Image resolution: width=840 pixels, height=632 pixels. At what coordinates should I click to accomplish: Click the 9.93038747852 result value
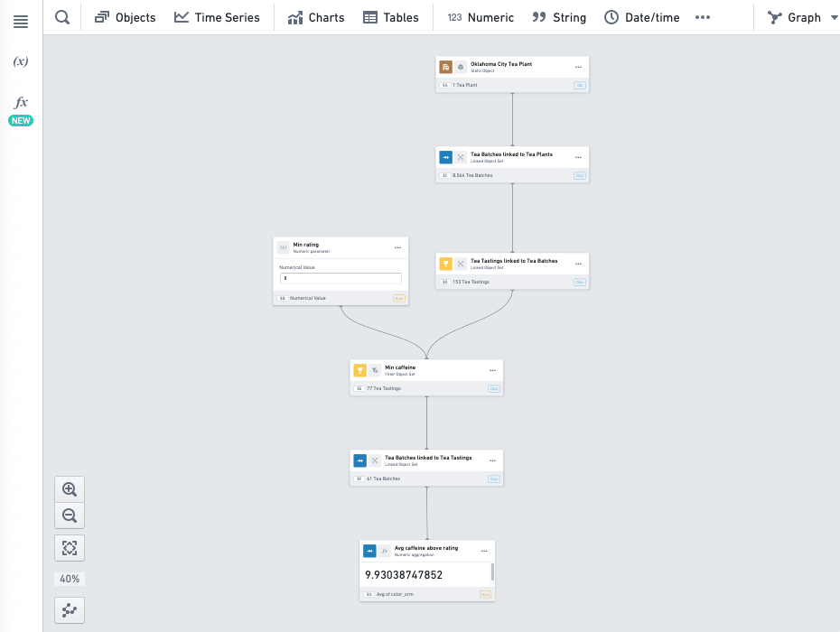pyautogui.click(x=404, y=575)
